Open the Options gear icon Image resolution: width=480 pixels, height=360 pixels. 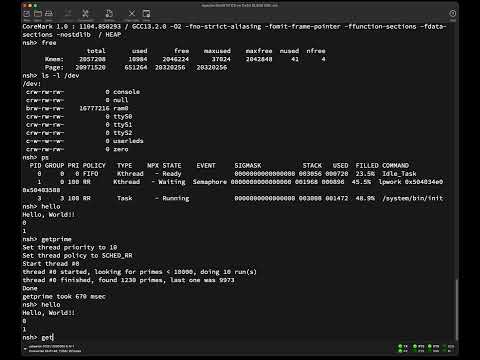click(109, 14)
